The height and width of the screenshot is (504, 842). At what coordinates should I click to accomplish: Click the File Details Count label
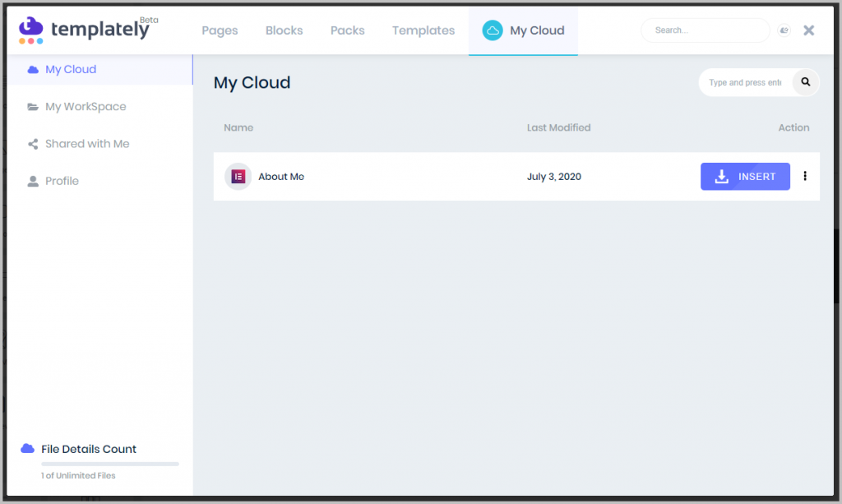click(89, 449)
